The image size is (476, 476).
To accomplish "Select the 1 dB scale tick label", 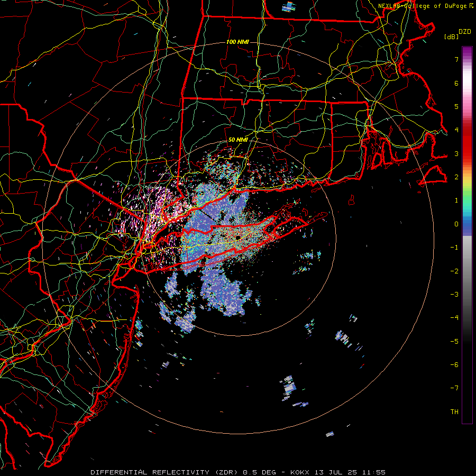I will pos(456,200).
